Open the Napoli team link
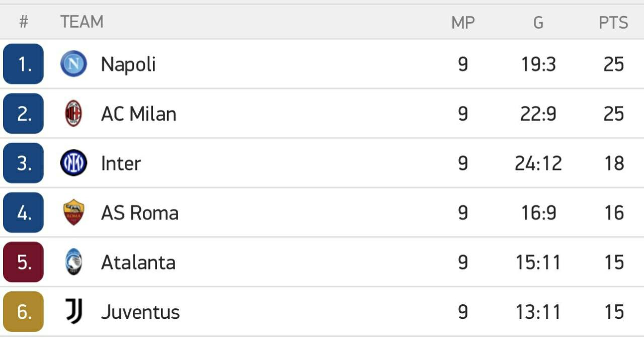Viewport: 644px width, 342px height. pyautogui.click(x=128, y=64)
